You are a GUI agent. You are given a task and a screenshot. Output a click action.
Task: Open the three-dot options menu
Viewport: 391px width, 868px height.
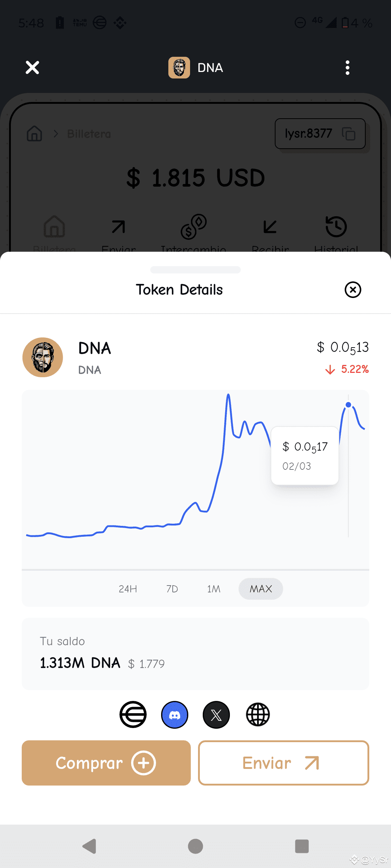348,68
